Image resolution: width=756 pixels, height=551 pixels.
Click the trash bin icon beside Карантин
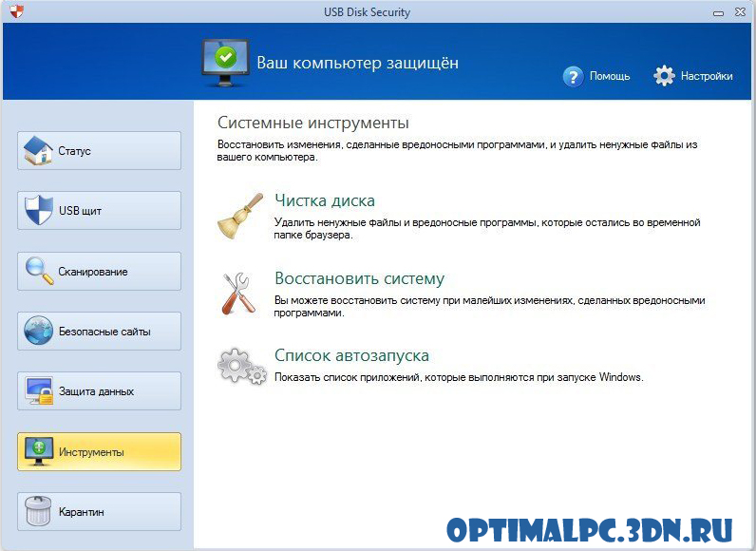(38, 511)
